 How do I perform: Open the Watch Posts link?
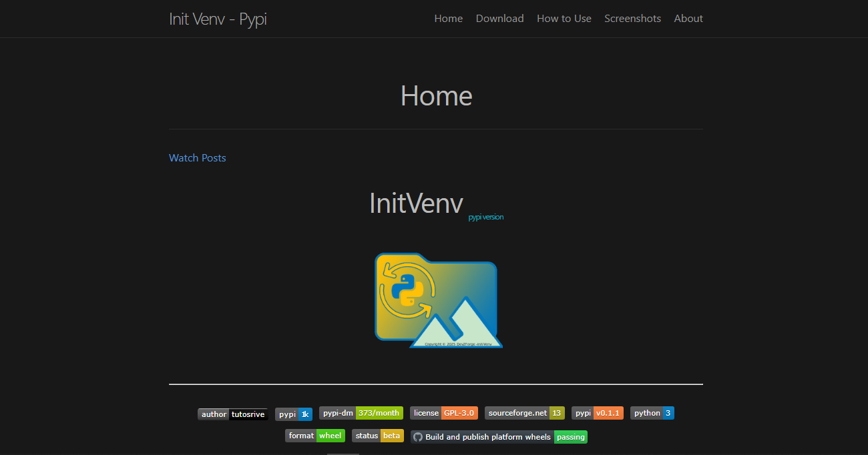pos(198,158)
